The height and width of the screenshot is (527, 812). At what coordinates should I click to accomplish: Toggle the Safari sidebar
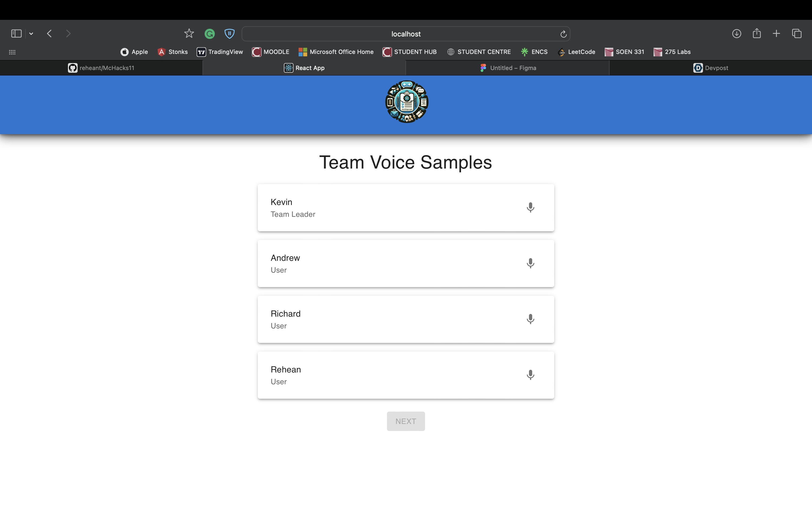[x=16, y=34]
